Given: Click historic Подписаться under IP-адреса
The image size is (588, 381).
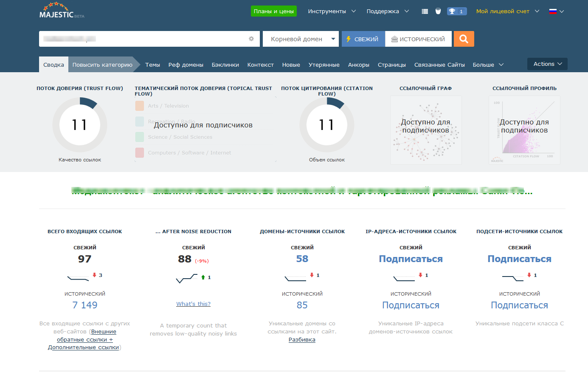Looking at the screenshot, I should pyautogui.click(x=411, y=305).
